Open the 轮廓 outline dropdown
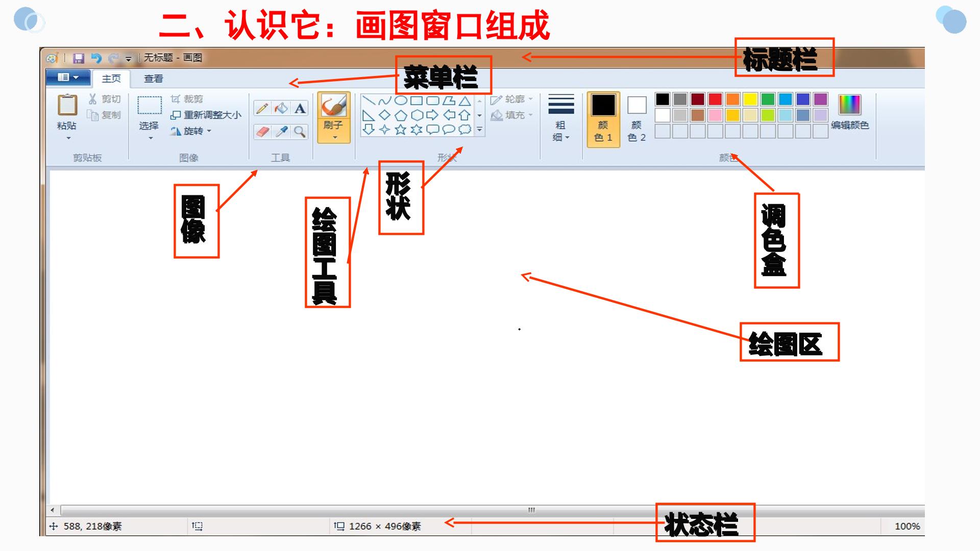980x551 pixels. 511,99
